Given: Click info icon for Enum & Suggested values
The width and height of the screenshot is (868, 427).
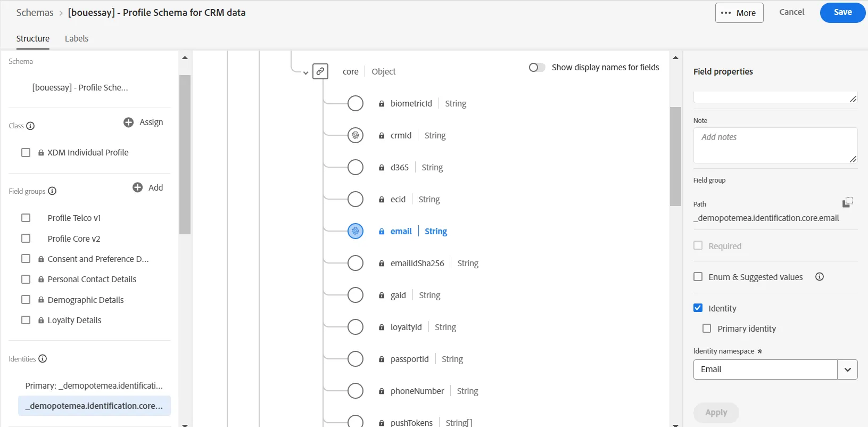Looking at the screenshot, I should 820,276.
